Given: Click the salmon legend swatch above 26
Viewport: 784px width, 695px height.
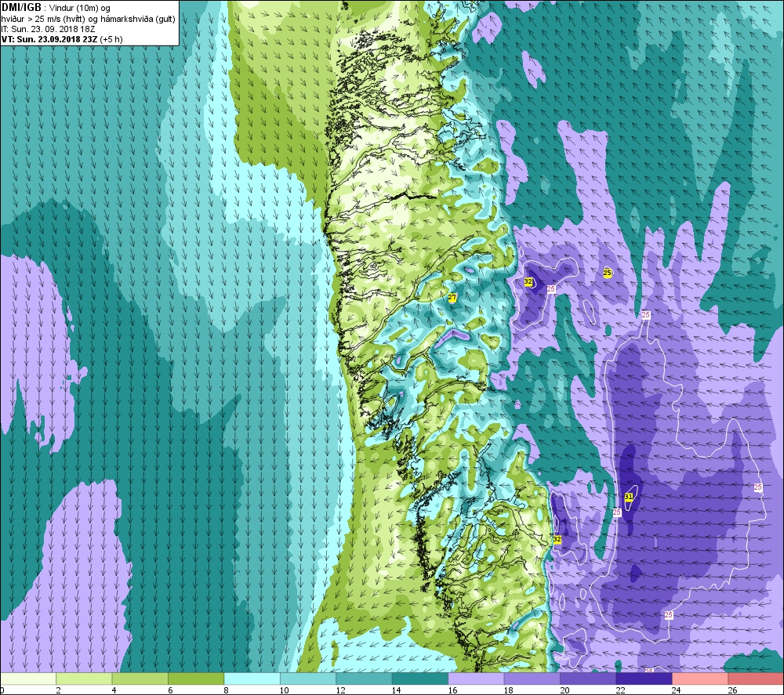Looking at the screenshot, I should 756,679.
